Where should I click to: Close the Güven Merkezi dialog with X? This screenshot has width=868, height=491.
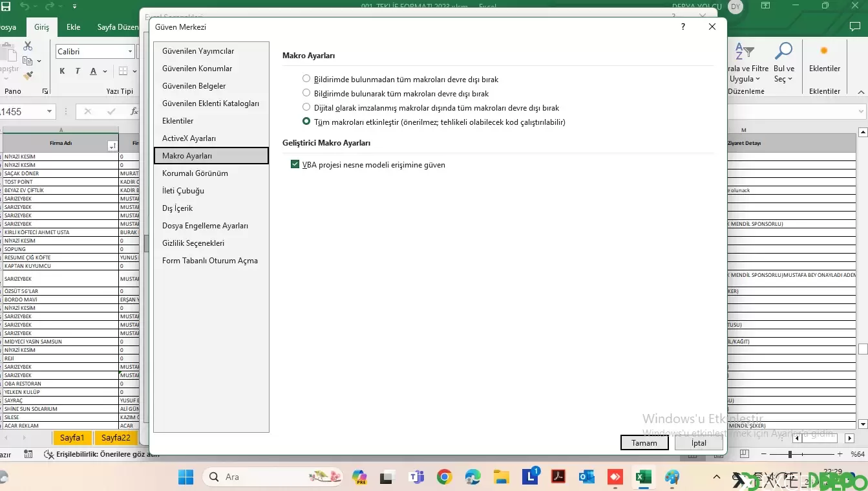pyautogui.click(x=712, y=27)
